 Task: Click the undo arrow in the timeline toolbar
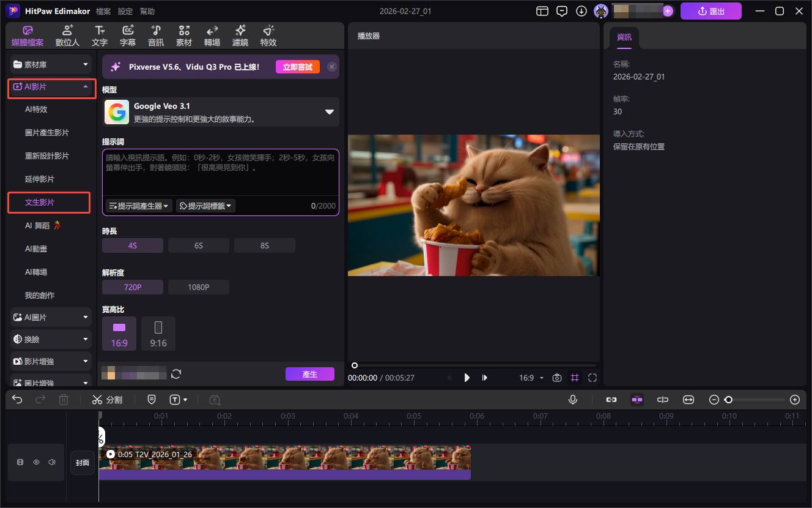[x=17, y=400]
